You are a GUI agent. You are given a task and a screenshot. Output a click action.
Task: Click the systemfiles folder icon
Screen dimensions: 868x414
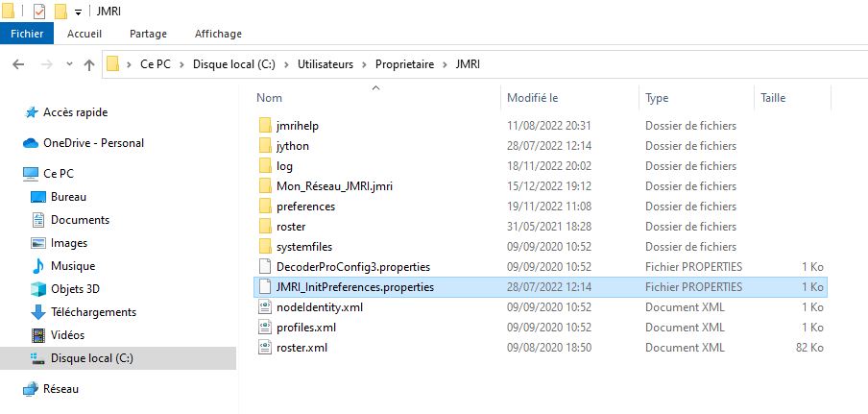coord(266,246)
